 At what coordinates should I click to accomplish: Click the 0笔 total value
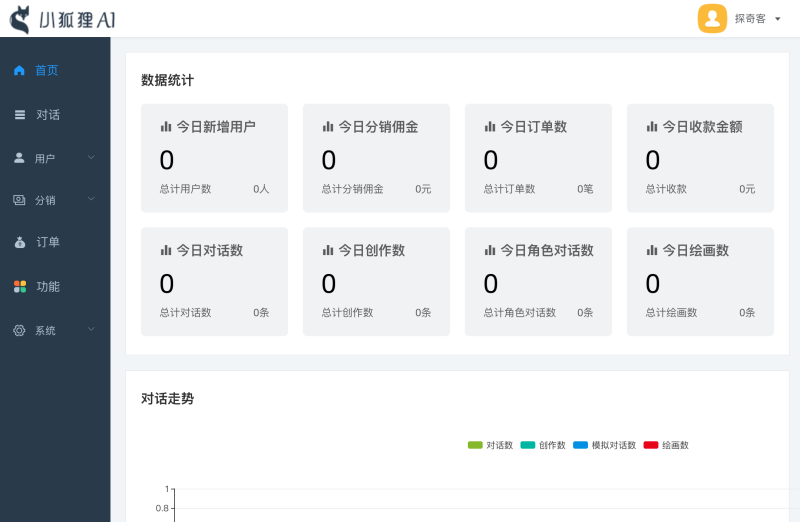coord(585,189)
